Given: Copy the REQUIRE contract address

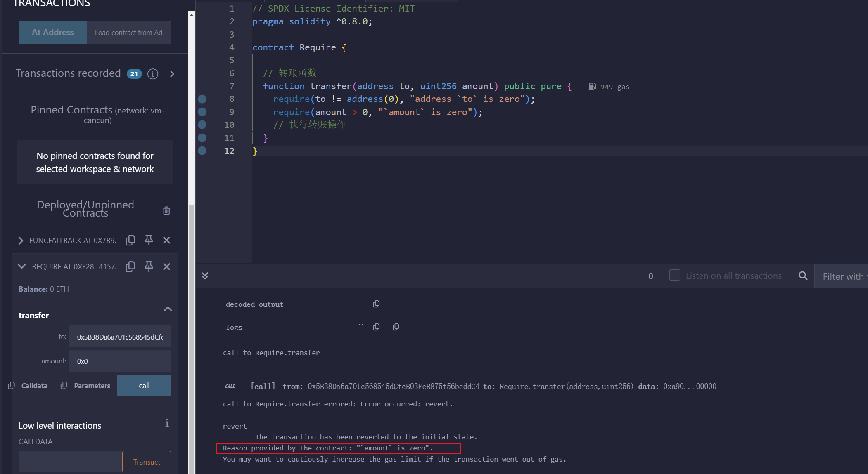Looking at the screenshot, I should click(x=130, y=266).
